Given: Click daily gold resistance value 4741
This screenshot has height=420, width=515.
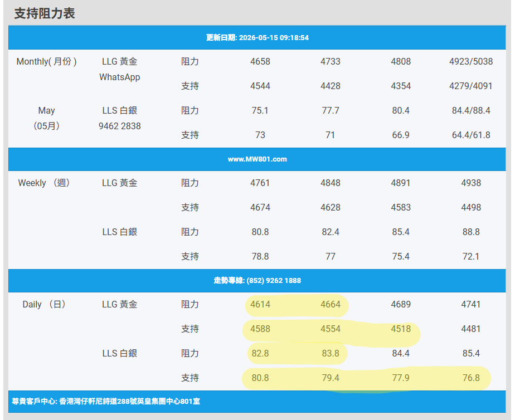Looking at the screenshot, I should click(471, 304).
